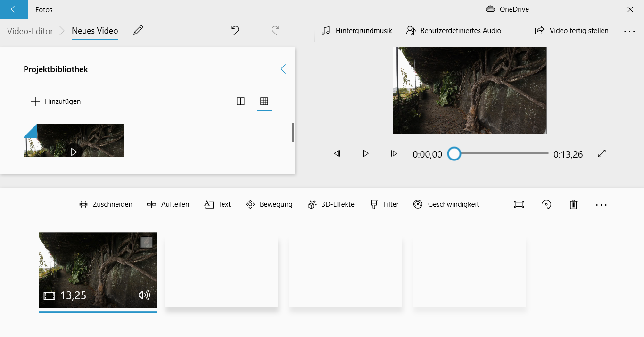Step back one frame in preview
This screenshot has width=644, height=337.
coord(337,153)
